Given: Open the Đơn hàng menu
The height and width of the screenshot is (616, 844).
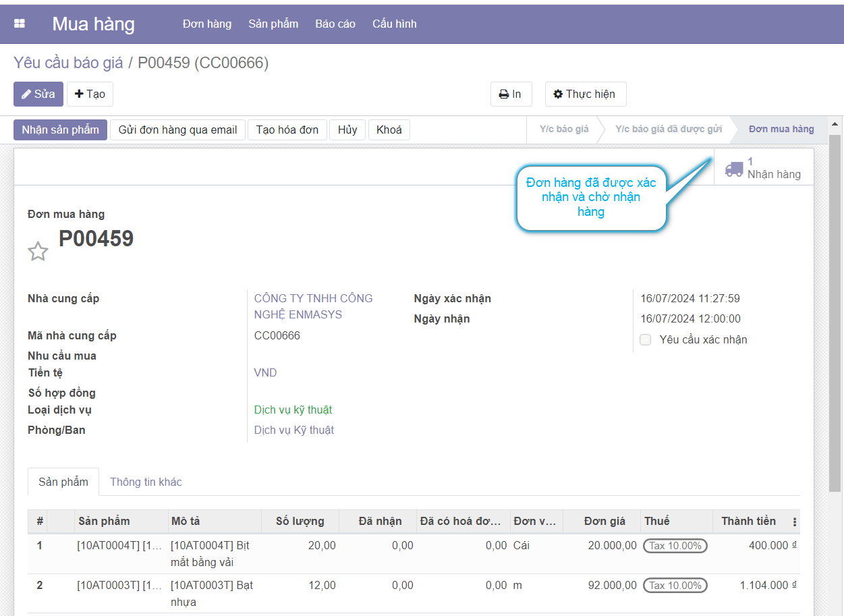Looking at the screenshot, I should tap(207, 24).
